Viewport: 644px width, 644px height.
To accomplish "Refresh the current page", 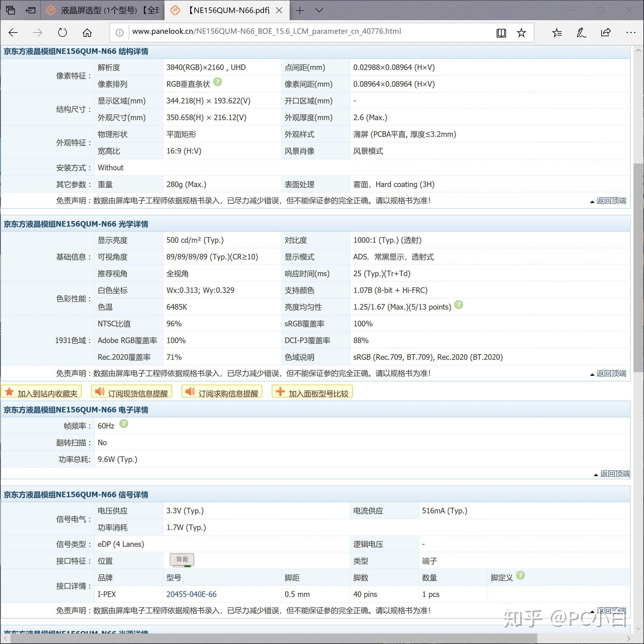I will tap(62, 33).
